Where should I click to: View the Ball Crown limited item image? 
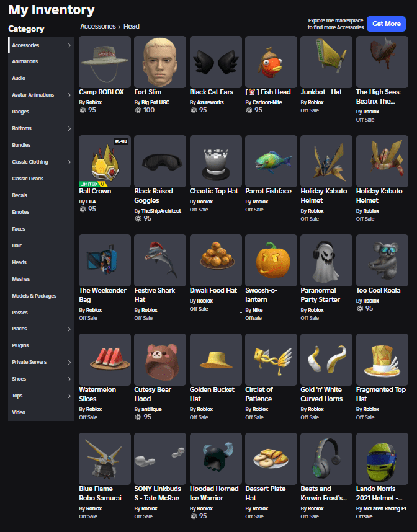click(105, 161)
